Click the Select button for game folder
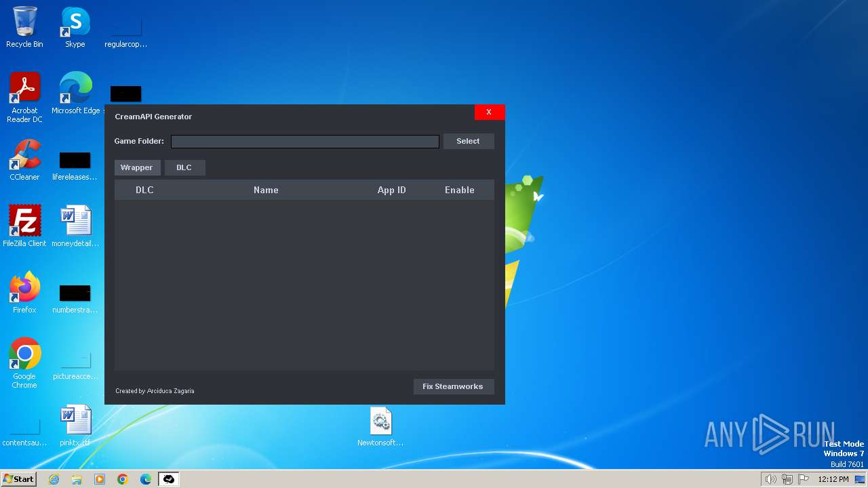 468,141
